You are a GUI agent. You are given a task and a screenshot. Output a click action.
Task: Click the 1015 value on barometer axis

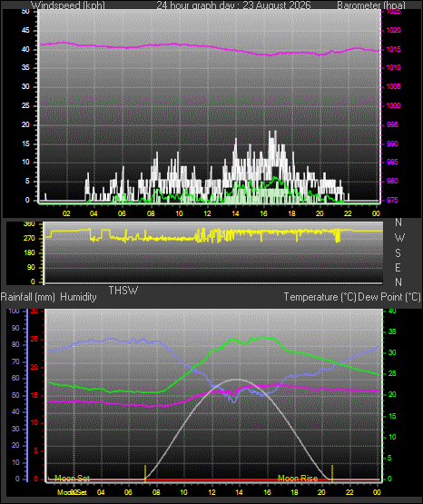[x=393, y=49]
